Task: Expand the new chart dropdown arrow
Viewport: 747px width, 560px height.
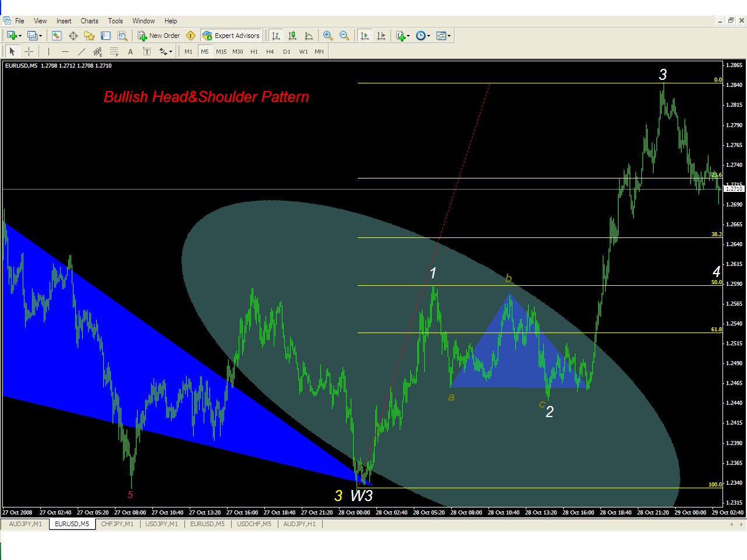Action: tap(20, 36)
